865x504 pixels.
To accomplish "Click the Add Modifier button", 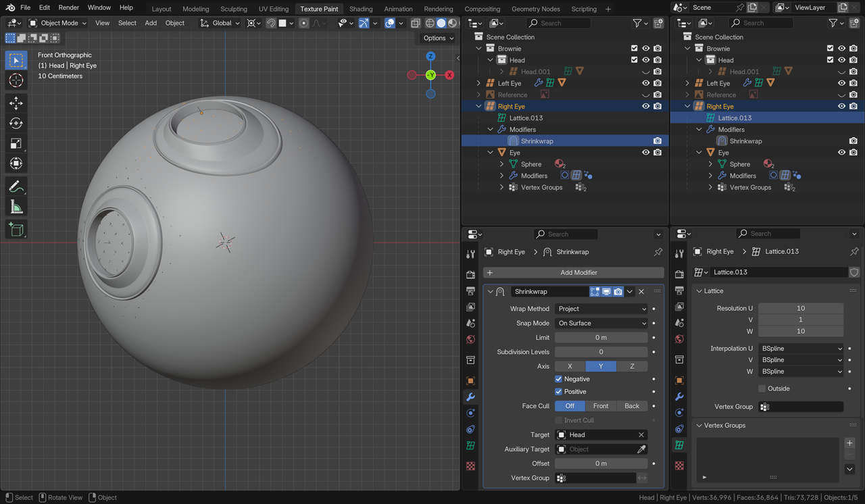I will point(574,272).
